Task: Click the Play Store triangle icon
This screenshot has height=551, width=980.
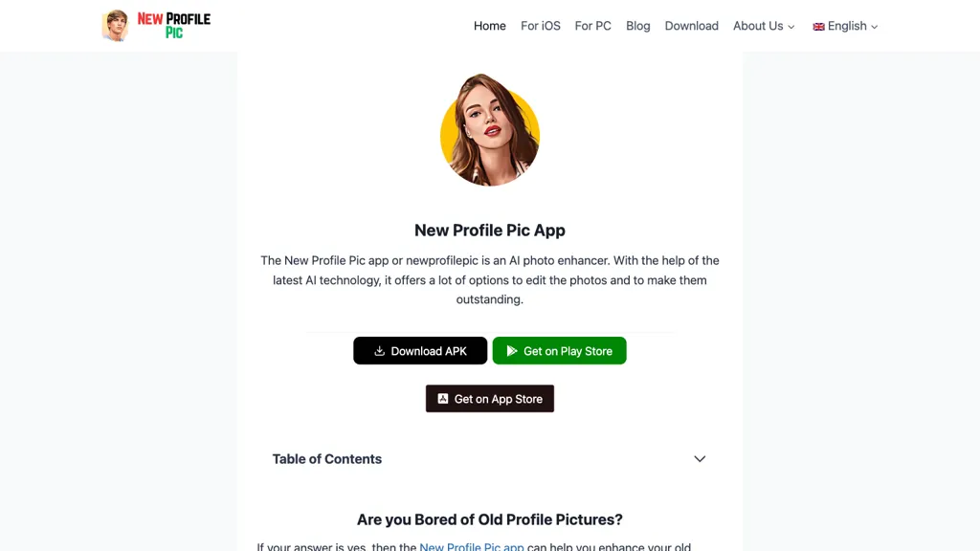Action: [x=512, y=351]
